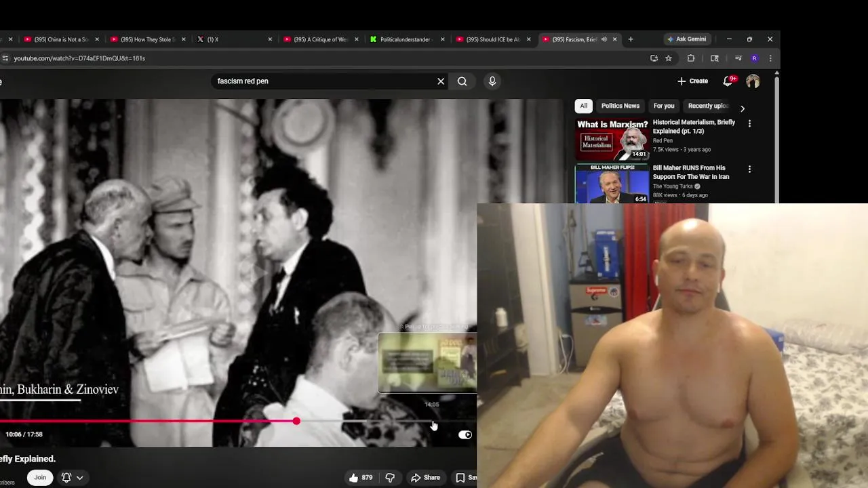Select the 'Politics News' filter chip

click(x=620, y=106)
